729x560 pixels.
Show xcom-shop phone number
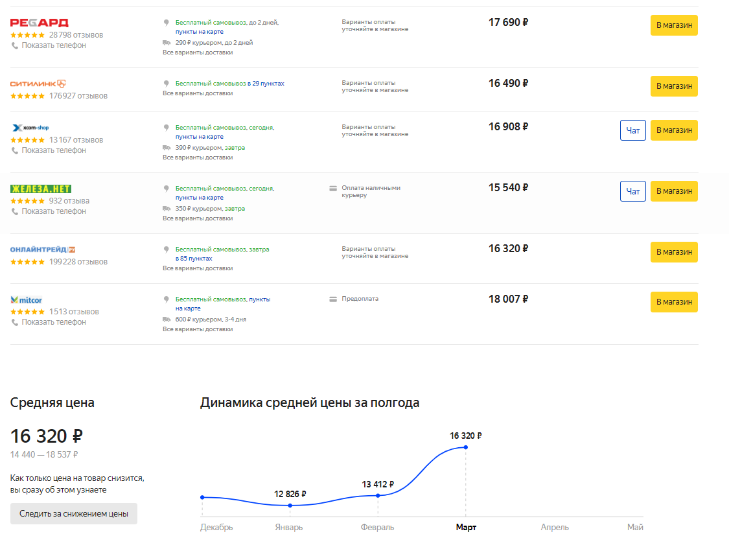[x=54, y=151]
